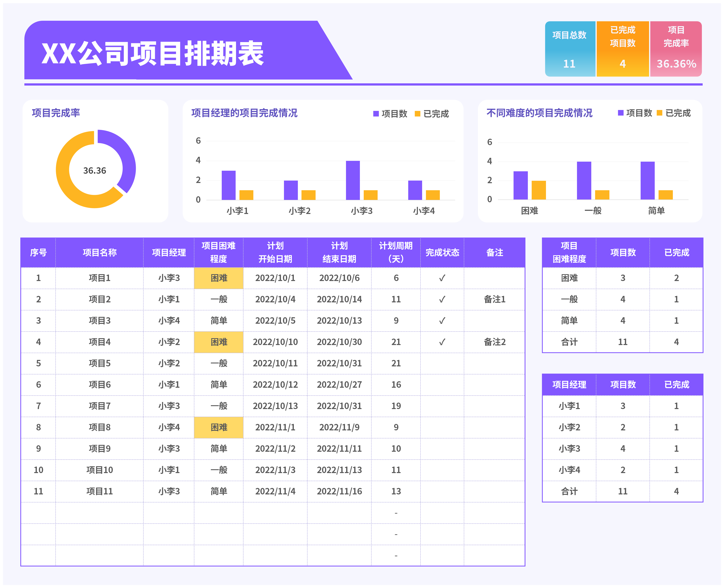Image resolution: width=724 pixels, height=588 pixels.
Task: Click the XX公司项目排期表 title banner
Action: click(x=152, y=53)
